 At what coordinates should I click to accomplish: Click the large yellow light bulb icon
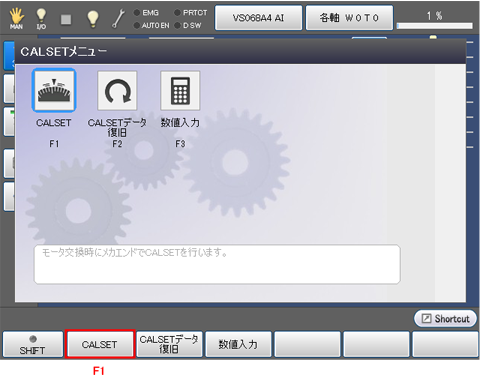coord(93,19)
